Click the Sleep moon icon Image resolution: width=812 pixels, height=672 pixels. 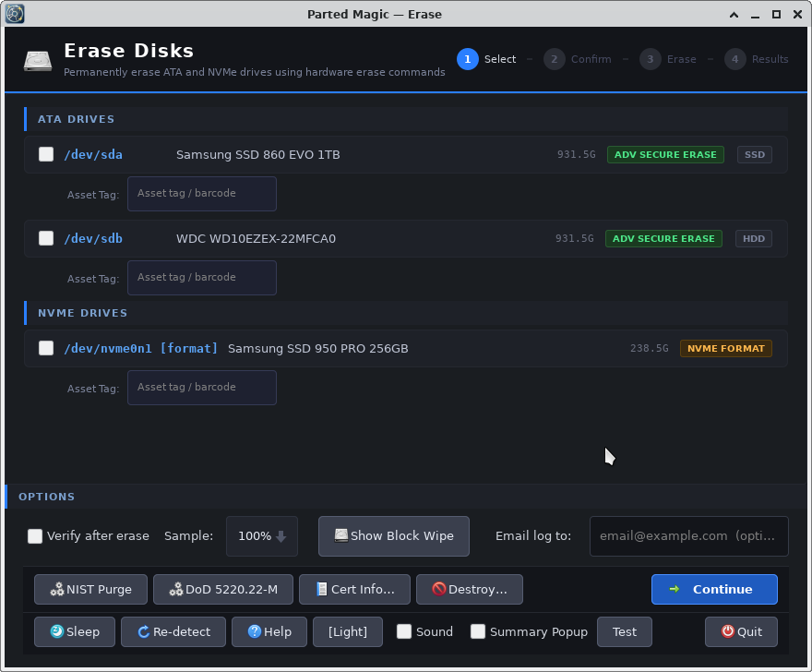tap(57, 631)
